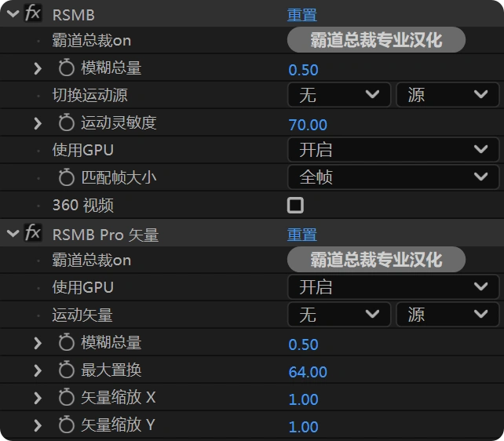Click the 切换运动源 label

(x=90, y=95)
